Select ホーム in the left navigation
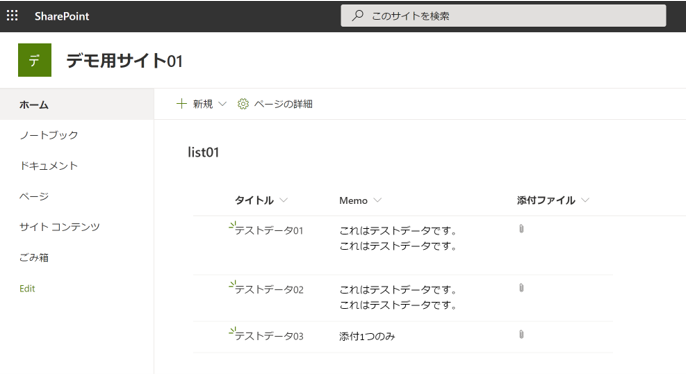This screenshot has height=374, width=686. pos(77,104)
